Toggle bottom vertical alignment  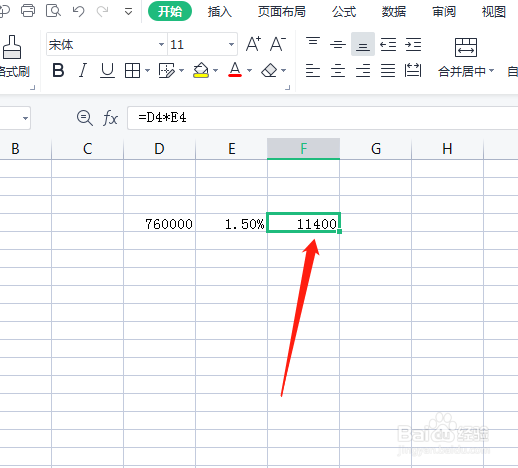pyautogui.click(x=363, y=44)
